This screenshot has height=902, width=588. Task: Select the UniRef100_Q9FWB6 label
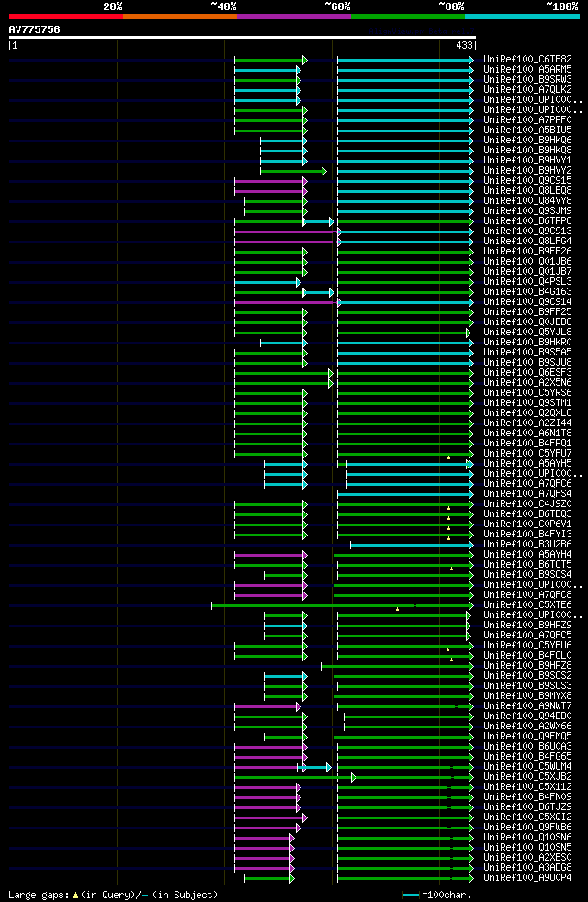click(x=527, y=828)
